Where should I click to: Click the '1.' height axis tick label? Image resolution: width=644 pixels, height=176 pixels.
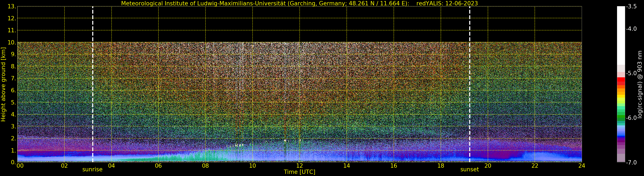13,150
